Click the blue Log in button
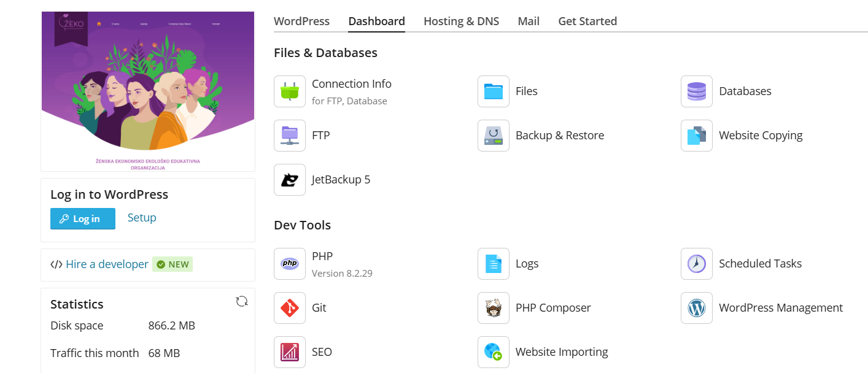This screenshot has width=868, height=373. (x=83, y=219)
